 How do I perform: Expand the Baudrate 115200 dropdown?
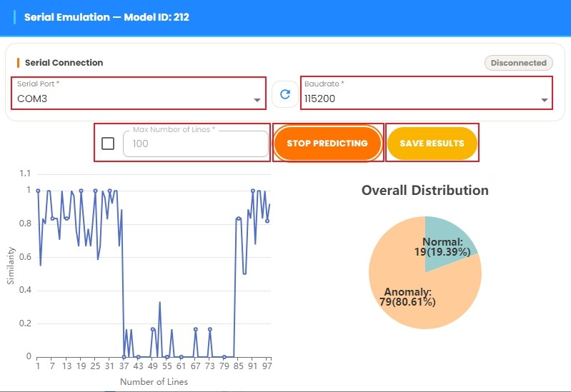pos(427,93)
